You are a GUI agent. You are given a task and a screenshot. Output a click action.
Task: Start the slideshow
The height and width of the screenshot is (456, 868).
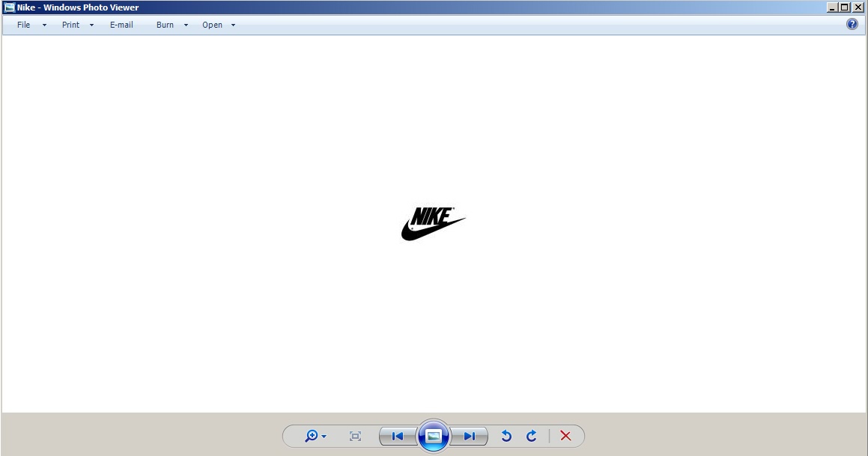coord(433,436)
